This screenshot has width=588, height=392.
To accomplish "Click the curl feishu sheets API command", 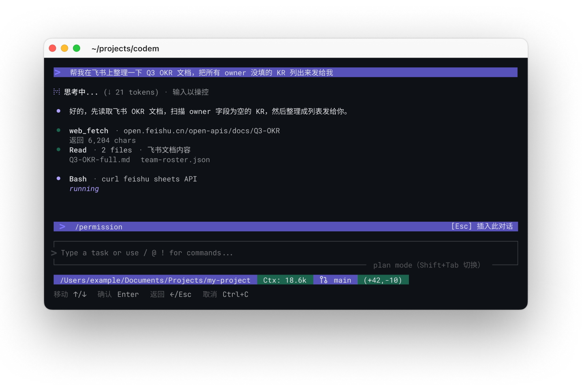I will point(149,179).
